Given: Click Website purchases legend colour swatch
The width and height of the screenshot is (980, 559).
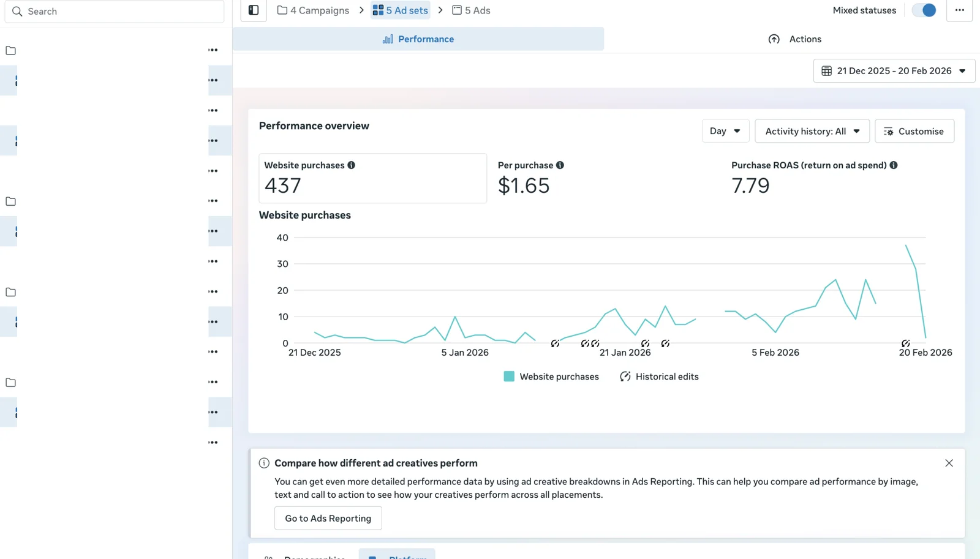Looking at the screenshot, I should click(509, 377).
